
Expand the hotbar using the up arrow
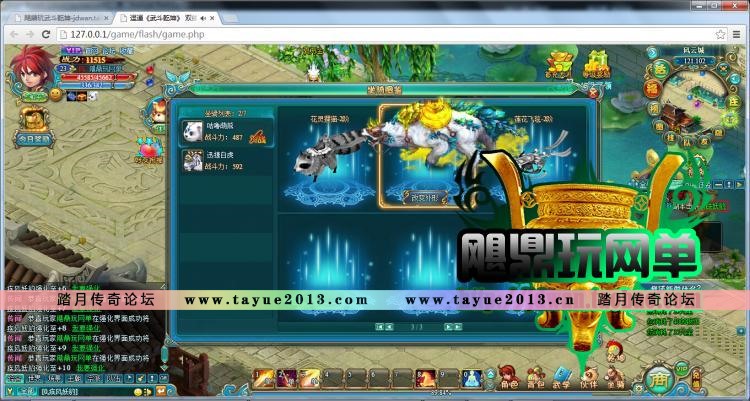click(x=491, y=373)
